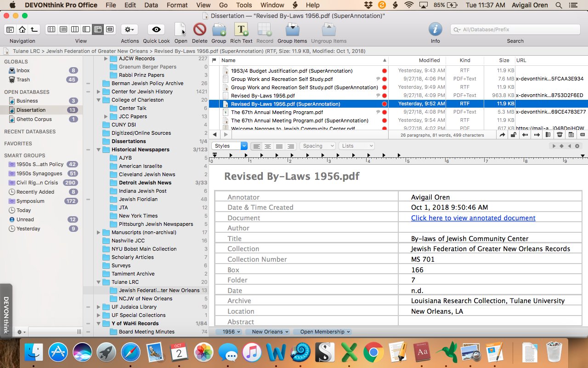
Task: Toggle the lock icon in the status bar
Action: (514, 135)
